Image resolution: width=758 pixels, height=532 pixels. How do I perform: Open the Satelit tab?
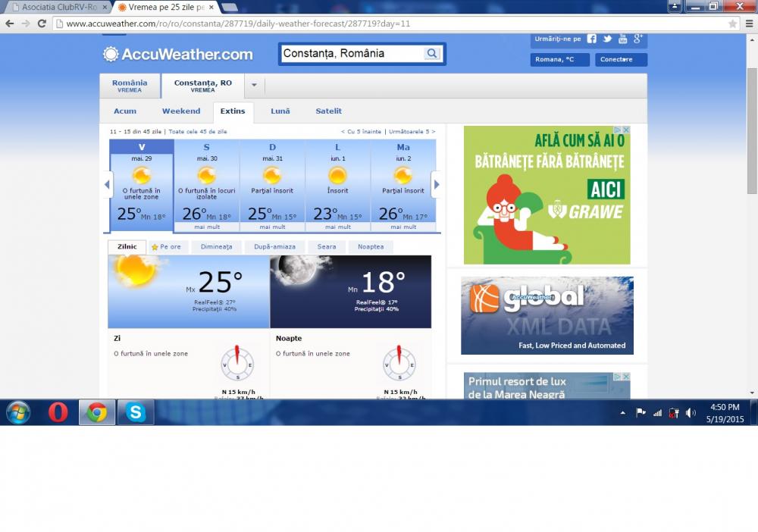pyautogui.click(x=328, y=111)
